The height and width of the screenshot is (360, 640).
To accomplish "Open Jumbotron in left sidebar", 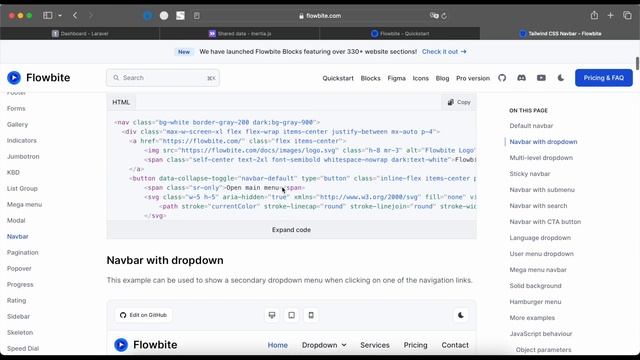I will click(x=23, y=156).
